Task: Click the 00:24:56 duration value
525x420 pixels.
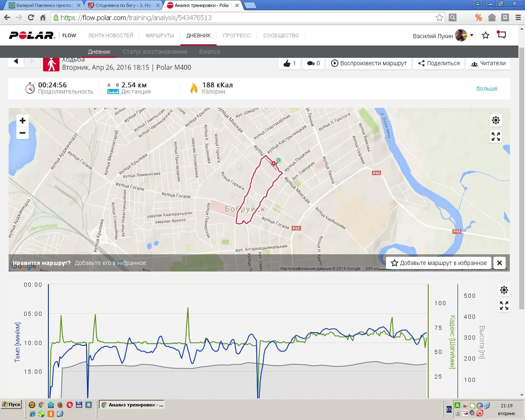Action: pos(52,85)
